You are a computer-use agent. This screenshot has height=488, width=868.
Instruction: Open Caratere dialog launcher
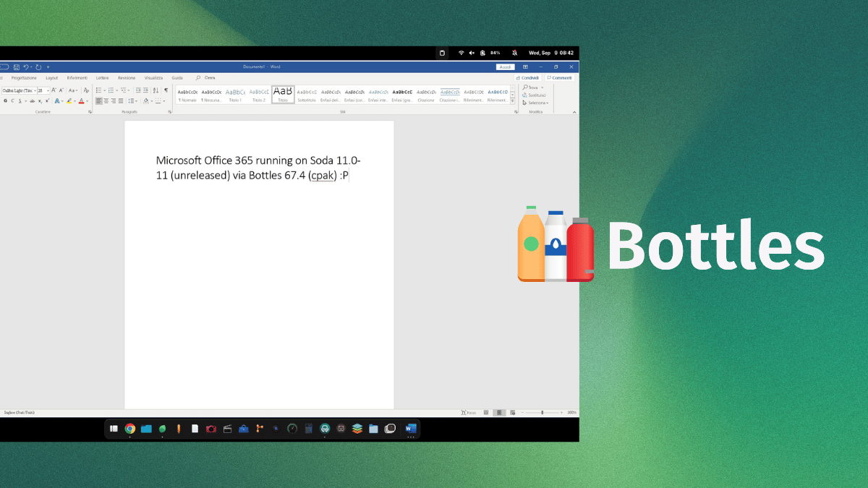pos(90,112)
